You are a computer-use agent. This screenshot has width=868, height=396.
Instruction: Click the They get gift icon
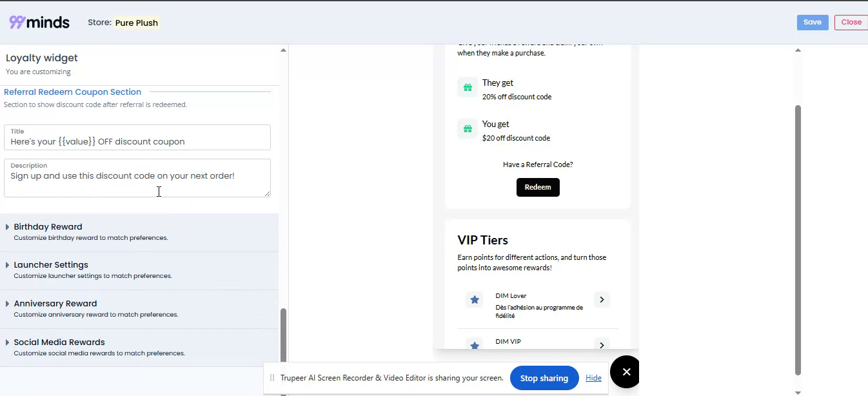click(468, 87)
